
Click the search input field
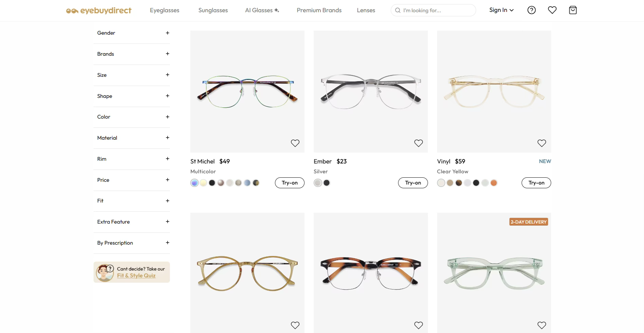(437, 11)
